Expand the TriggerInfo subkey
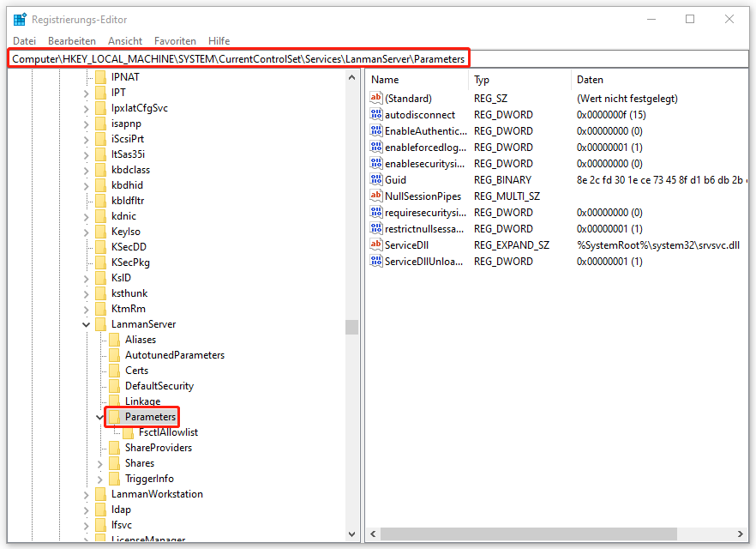The image size is (756, 549). (99, 480)
